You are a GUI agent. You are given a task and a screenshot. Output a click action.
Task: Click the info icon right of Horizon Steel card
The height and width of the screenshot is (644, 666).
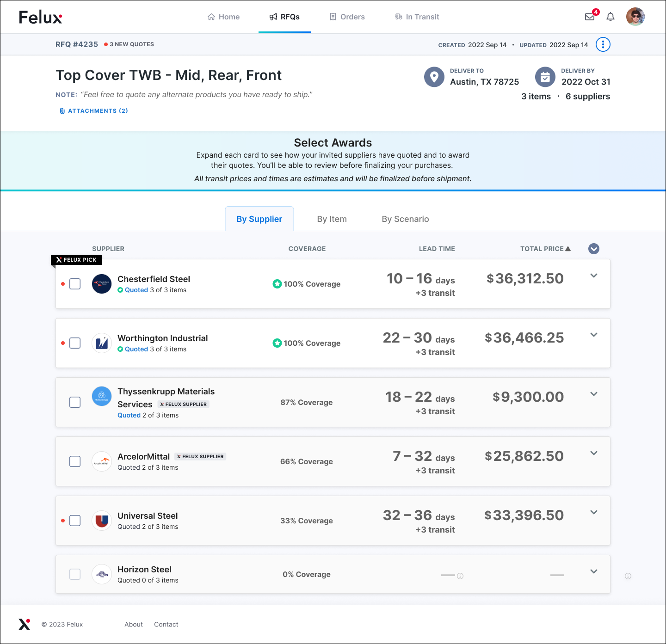point(628,576)
